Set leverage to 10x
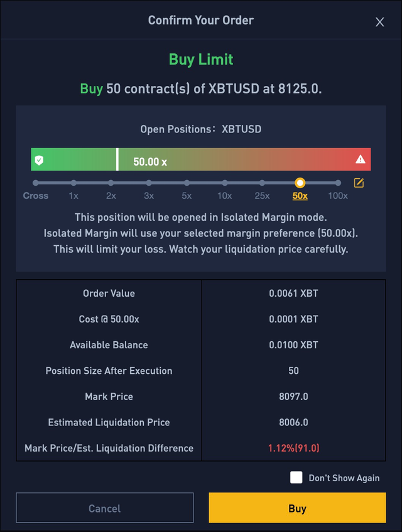This screenshot has height=532, width=402. (x=224, y=183)
